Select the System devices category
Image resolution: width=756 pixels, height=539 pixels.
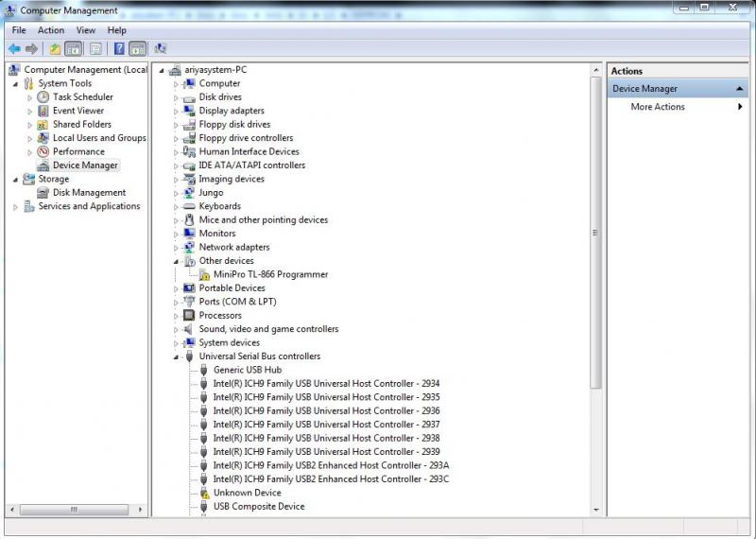point(229,342)
